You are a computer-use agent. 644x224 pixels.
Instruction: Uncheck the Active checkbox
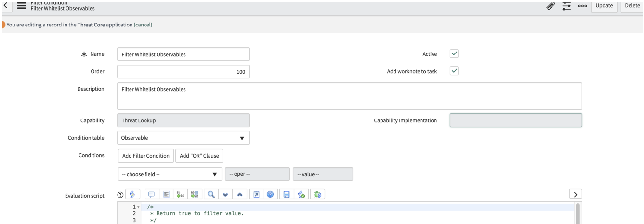point(454,53)
